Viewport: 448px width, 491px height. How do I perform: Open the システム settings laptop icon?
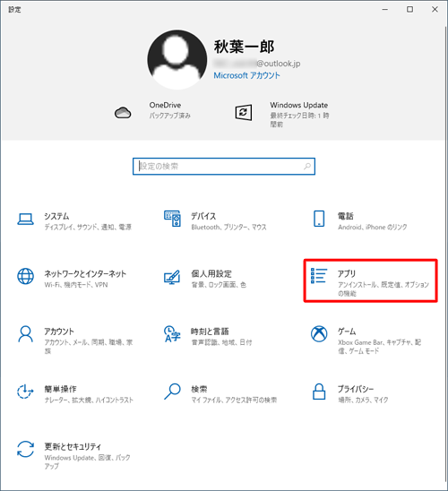pos(25,219)
